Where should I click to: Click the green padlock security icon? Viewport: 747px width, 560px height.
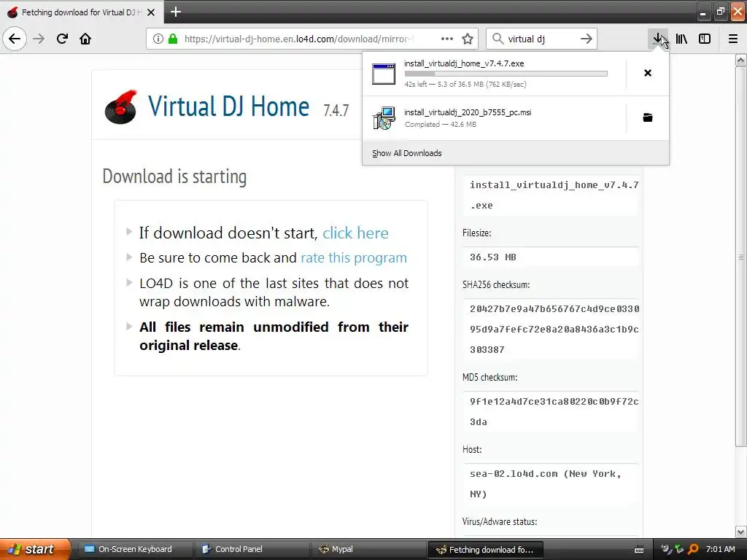172,39
